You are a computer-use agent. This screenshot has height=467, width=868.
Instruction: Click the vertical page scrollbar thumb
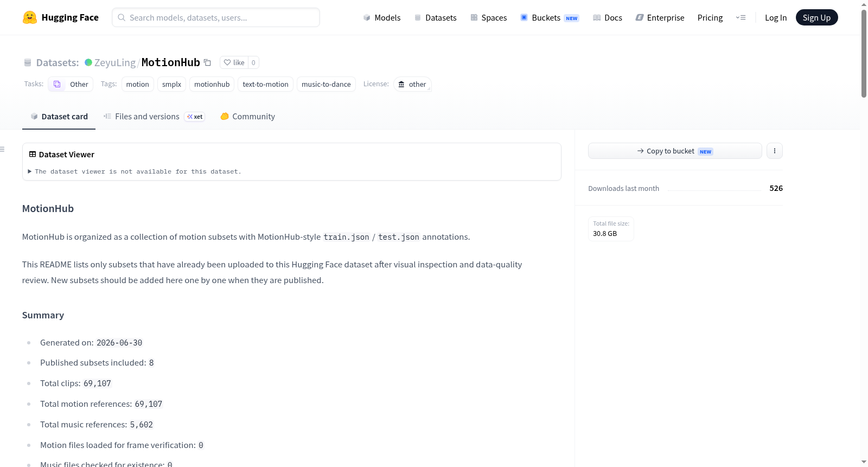[864, 53]
